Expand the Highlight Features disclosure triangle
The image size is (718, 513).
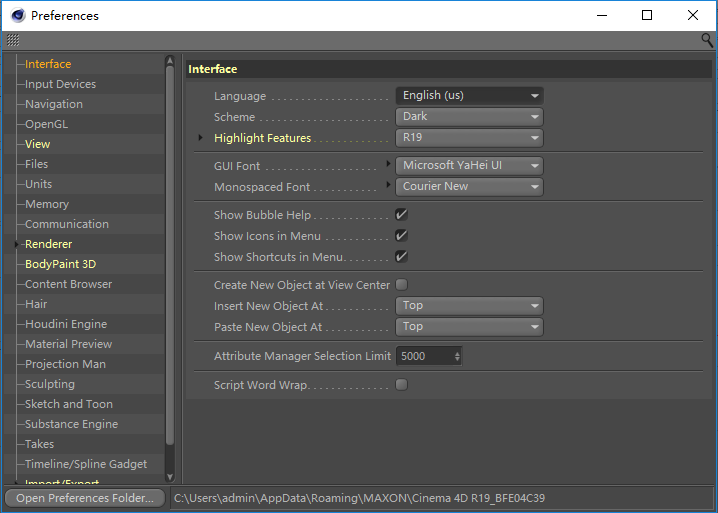click(200, 137)
